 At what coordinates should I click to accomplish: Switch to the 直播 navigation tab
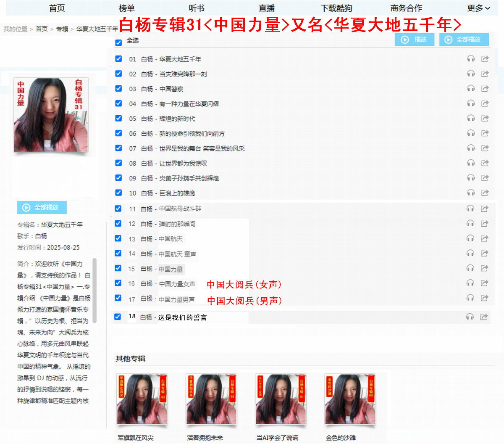(x=266, y=8)
